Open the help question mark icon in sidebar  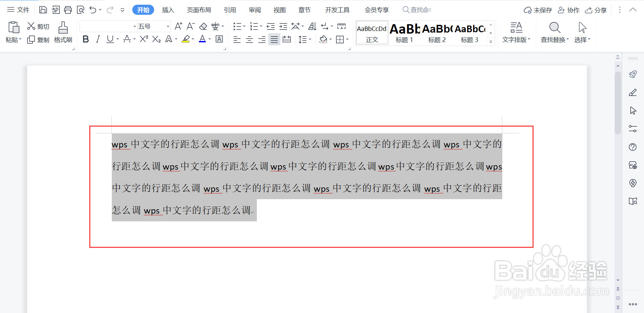[x=633, y=147]
